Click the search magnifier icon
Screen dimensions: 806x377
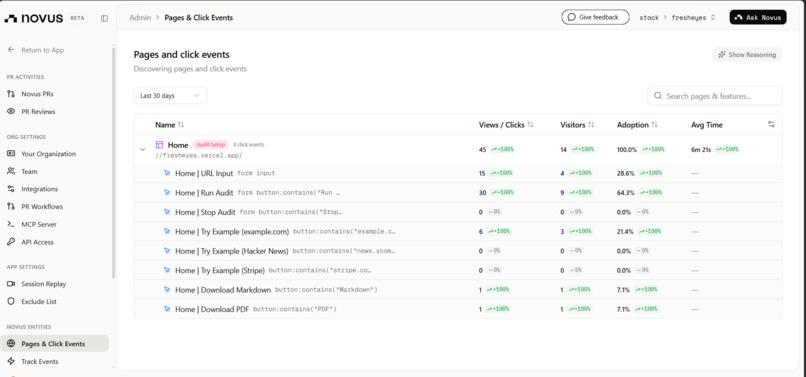pos(657,96)
